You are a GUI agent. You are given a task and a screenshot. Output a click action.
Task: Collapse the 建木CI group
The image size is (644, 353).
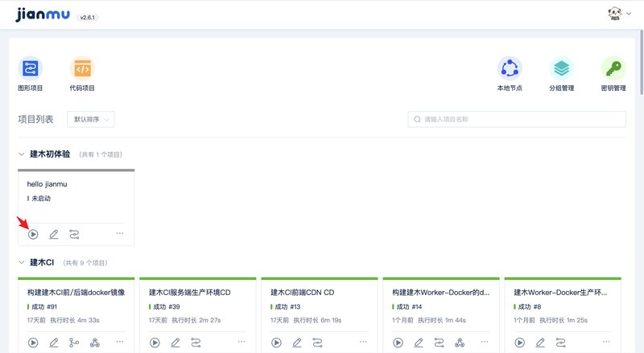[x=22, y=262]
